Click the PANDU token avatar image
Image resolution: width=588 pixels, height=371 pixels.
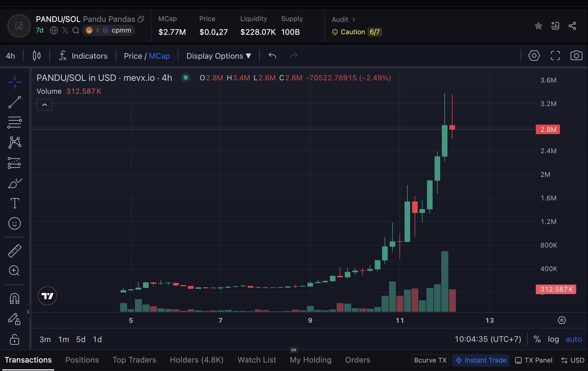pos(19,26)
